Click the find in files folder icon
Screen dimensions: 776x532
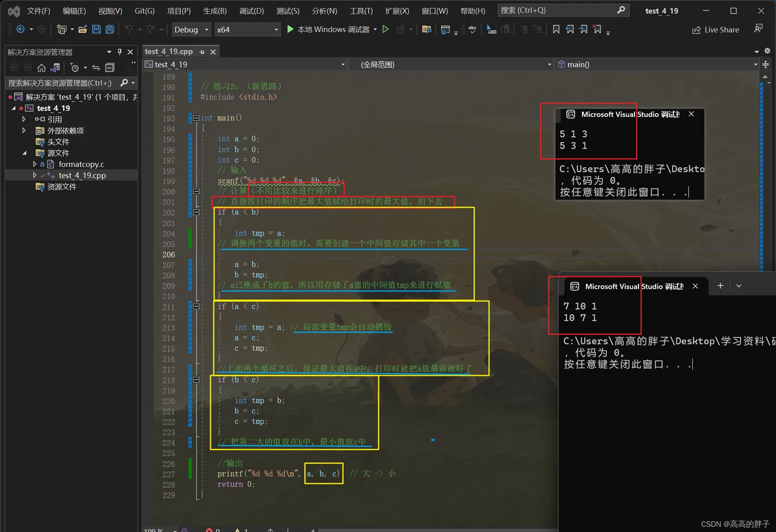(426, 29)
